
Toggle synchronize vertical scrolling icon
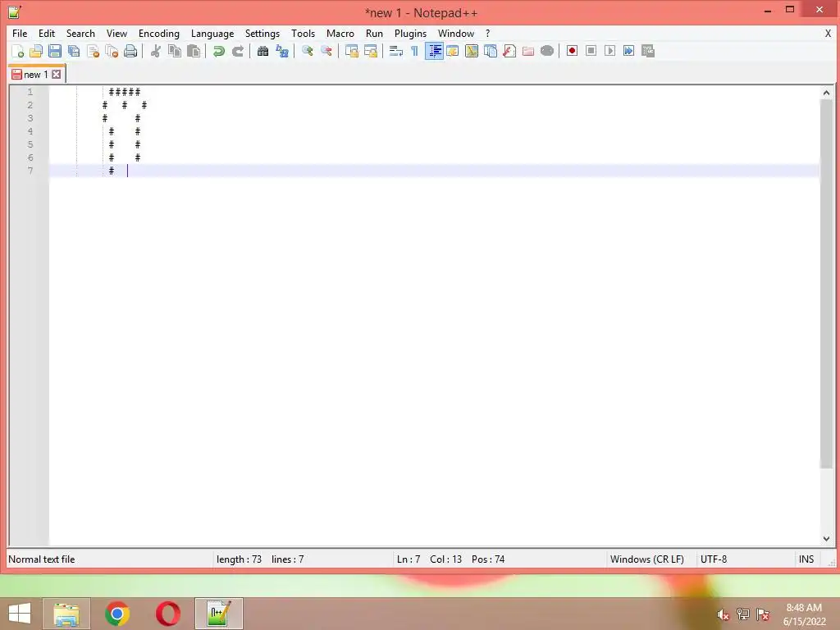coord(351,51)
